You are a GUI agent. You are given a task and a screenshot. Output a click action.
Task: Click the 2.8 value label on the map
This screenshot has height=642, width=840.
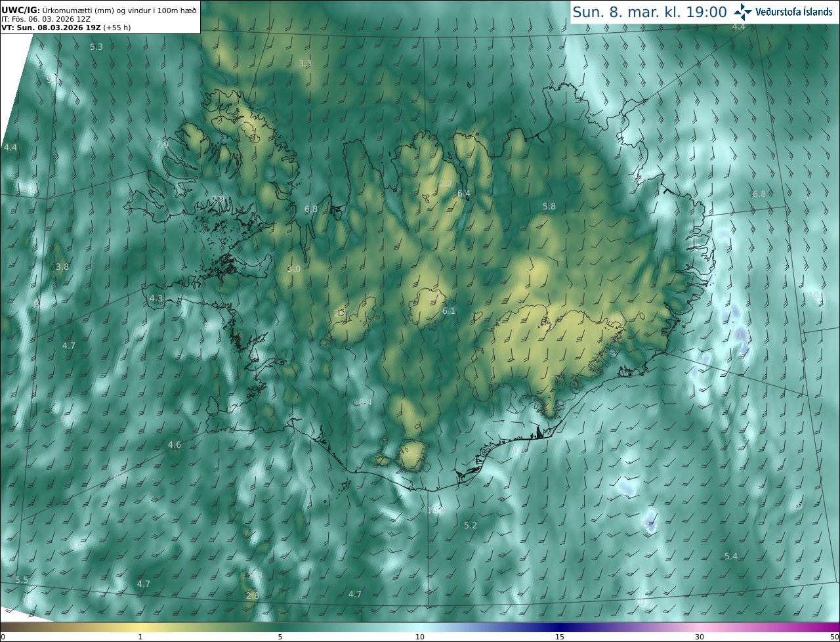pos(253,595)
